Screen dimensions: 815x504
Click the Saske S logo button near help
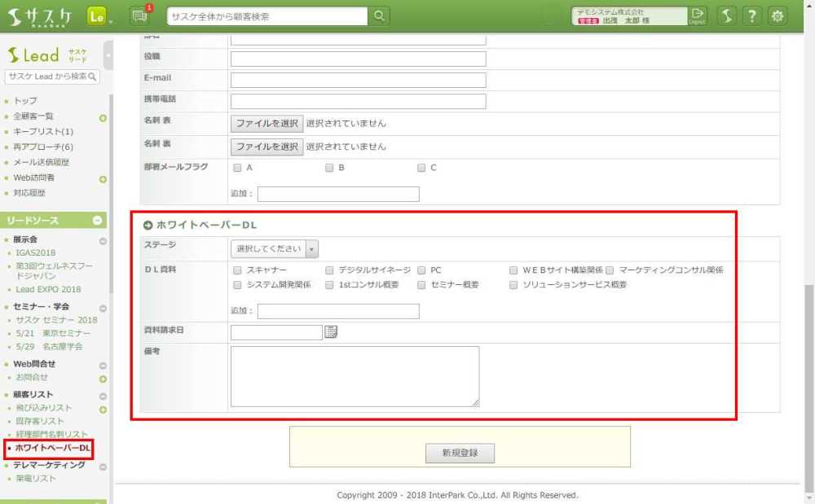(727, 15)
